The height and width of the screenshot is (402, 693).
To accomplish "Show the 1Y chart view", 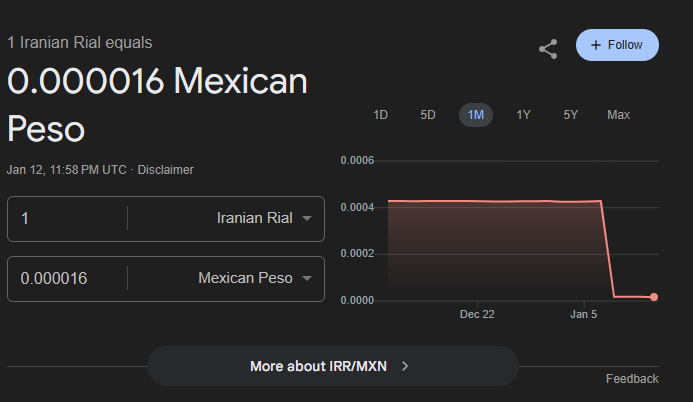I will (523, 115).
